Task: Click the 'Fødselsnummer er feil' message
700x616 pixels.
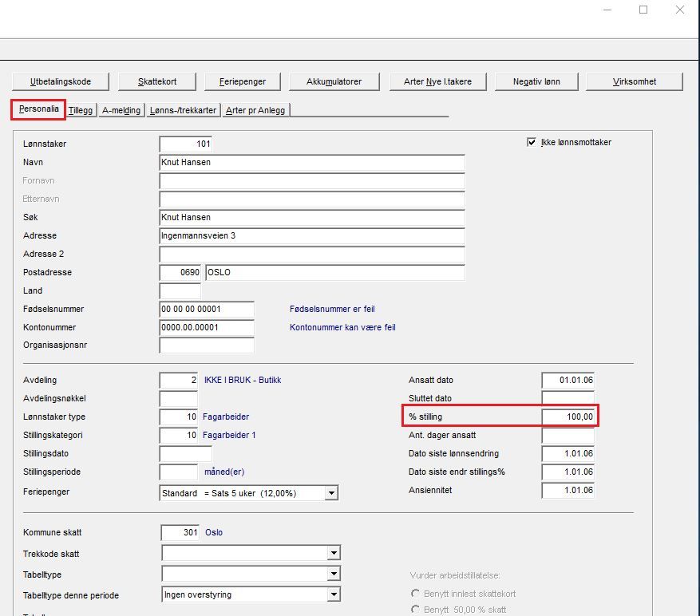Action: pos(332,309)
